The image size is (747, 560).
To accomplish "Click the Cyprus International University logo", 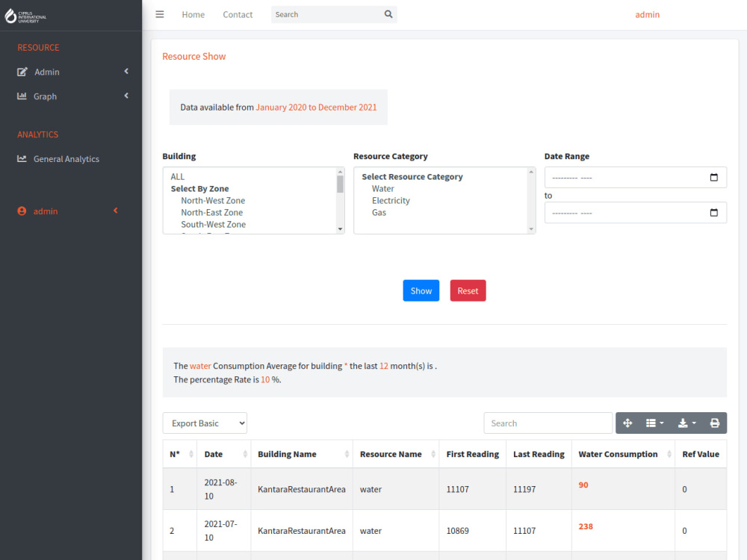I will pyautogui.click(x=25, y=16).
